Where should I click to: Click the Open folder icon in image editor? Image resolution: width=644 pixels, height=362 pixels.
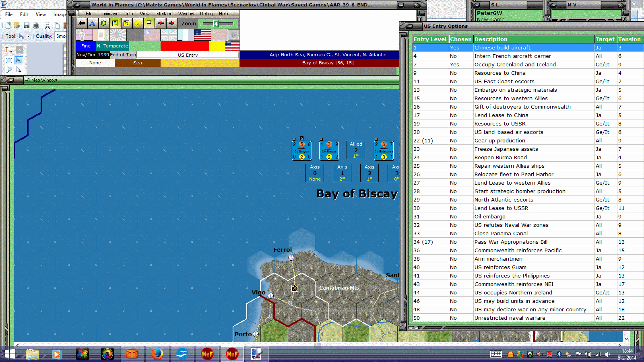[x=17, y=25]
